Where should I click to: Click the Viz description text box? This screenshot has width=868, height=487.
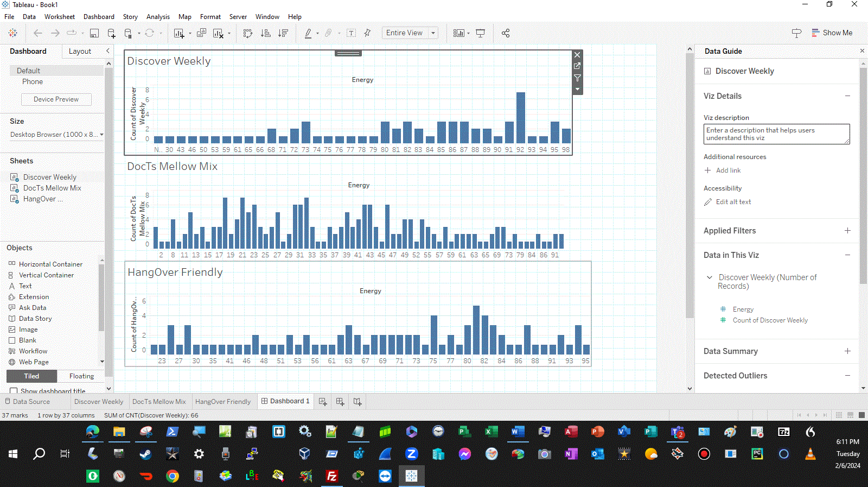(x=777, y=134)
